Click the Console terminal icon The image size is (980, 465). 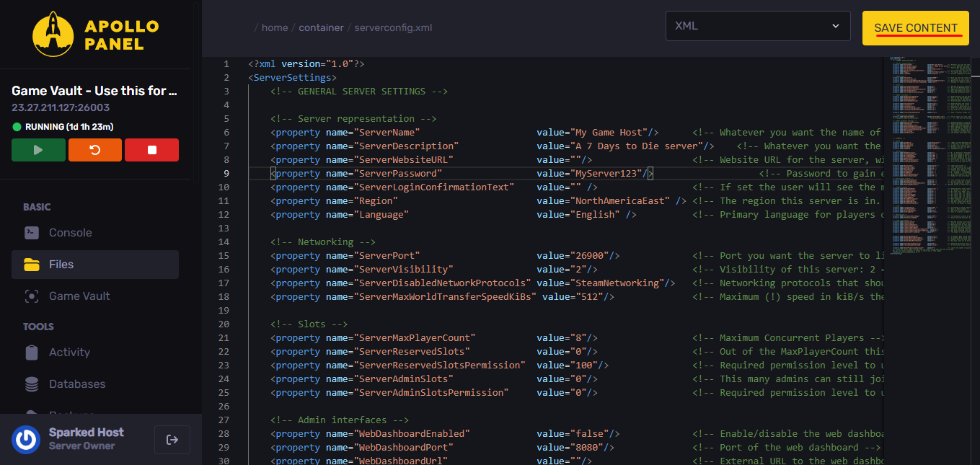click(32, 233)
